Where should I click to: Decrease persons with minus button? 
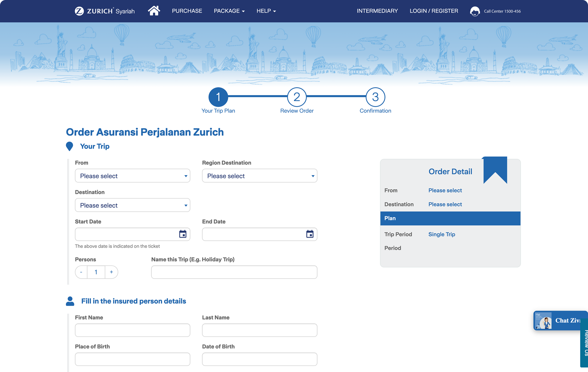click(81, 272)
